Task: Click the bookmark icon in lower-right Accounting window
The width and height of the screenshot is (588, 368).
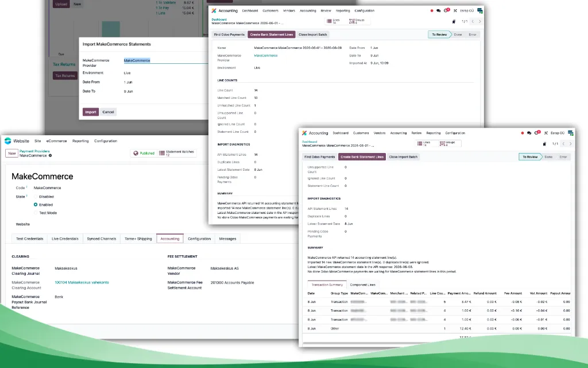Action: coord(544,144)
